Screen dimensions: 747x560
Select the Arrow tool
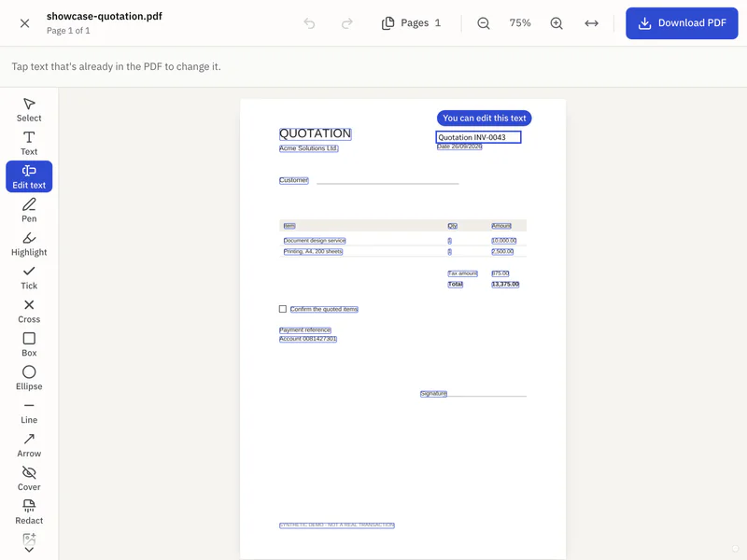[x=29, y=445]
